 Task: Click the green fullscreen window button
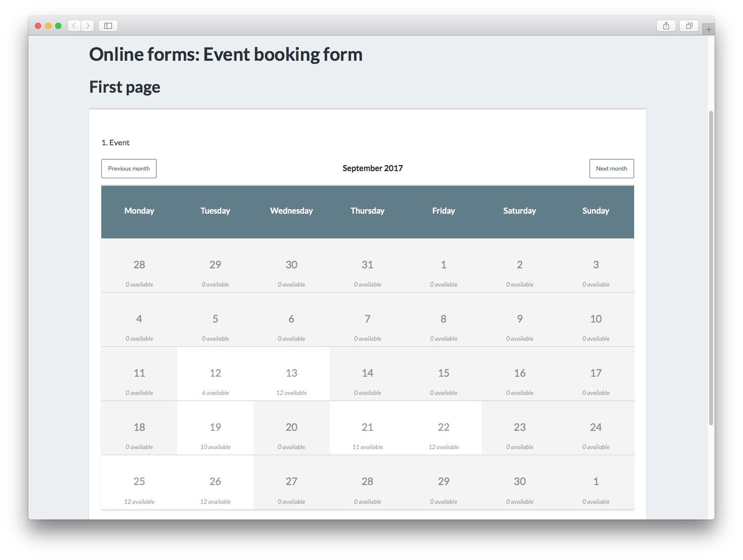click(x=58, y=26)
